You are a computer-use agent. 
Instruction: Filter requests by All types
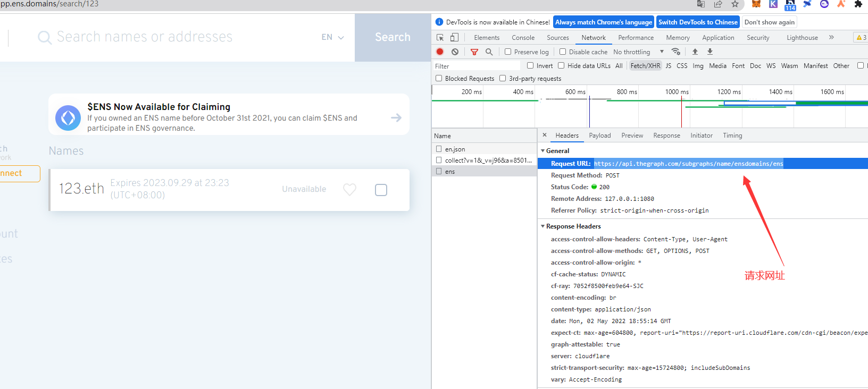pos(619,66)
